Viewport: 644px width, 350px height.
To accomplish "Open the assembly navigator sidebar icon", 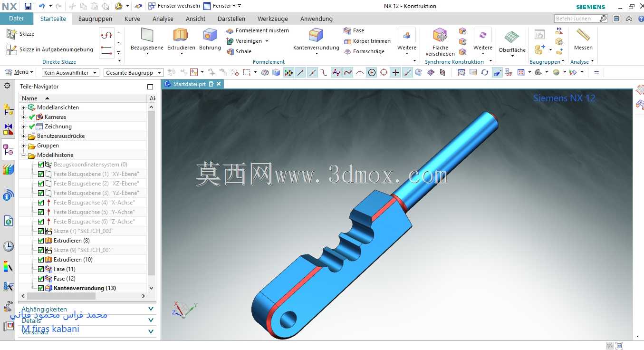I will [8, 110].
